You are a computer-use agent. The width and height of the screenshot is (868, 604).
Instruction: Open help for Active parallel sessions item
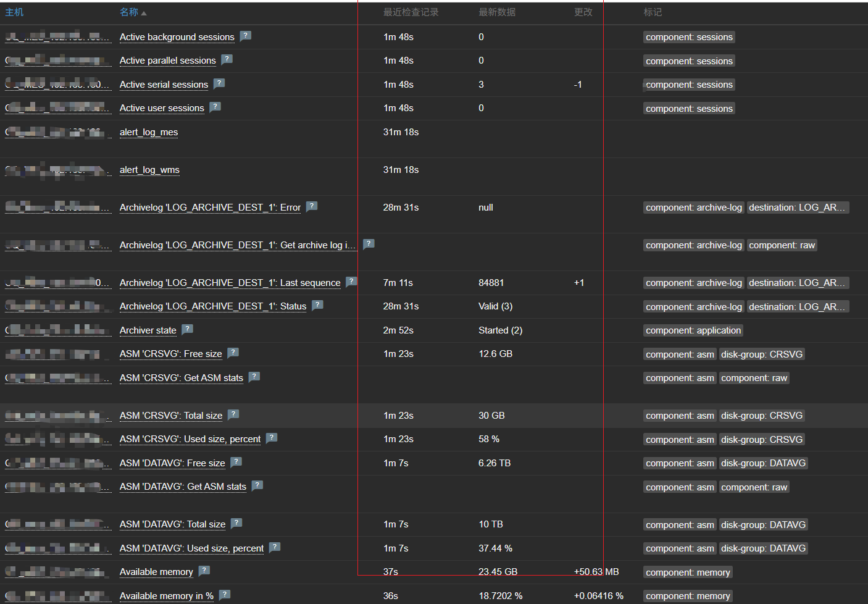[227, 59]
